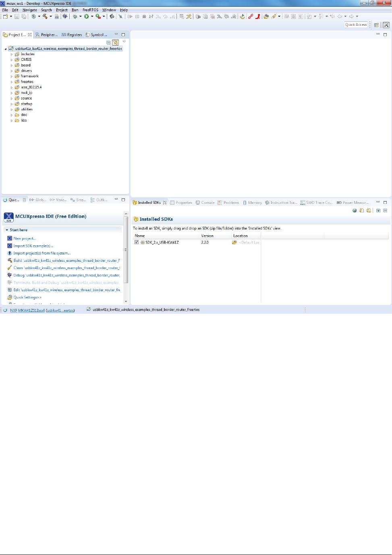Image resolution: width=392 pixels, height=555 pixels.
Task: Click the red boot icon in toolbar
Action: click(257, 17)
